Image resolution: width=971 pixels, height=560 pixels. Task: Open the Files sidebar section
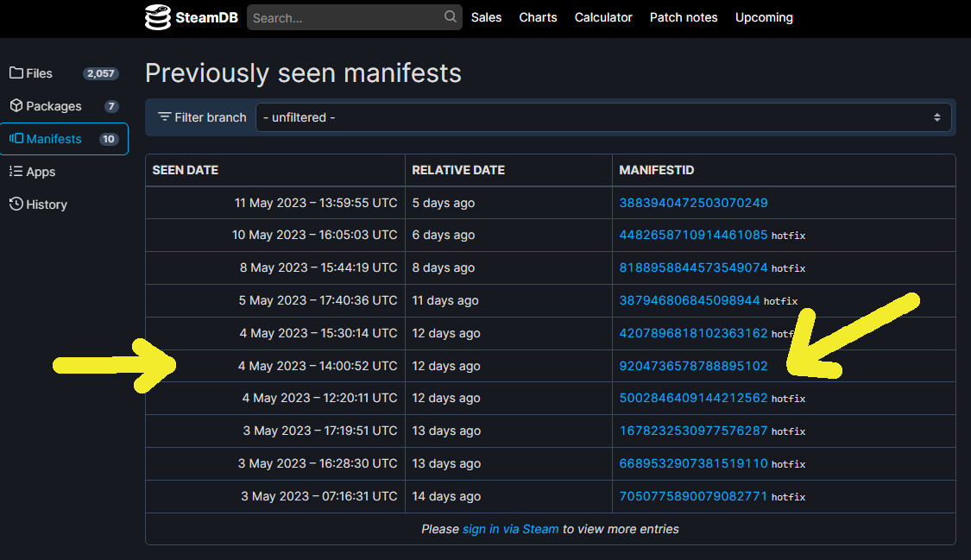coord(64,73)
